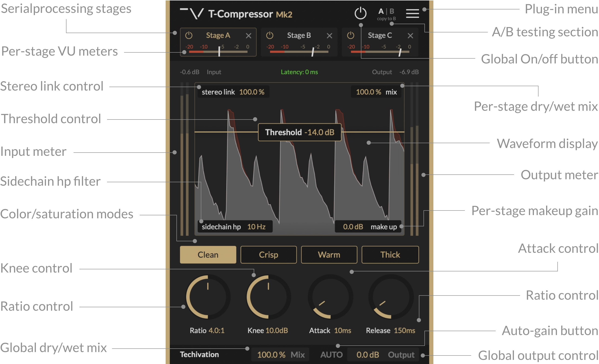
Task: Open the hamburger plug-in menu
Action: 412,13
